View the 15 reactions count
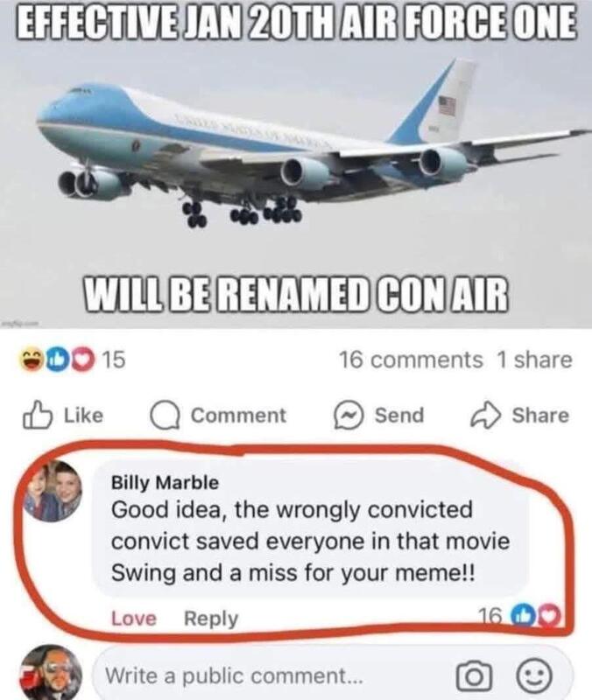The image size is (592, 700). tap(114, 360)
